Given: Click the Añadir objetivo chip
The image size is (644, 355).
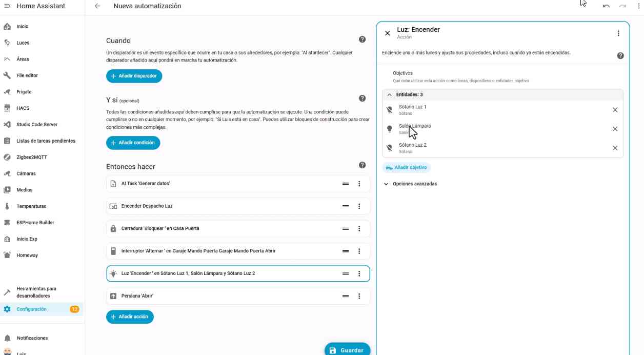Looking at the screenshot, I should [x=406, y=168].
